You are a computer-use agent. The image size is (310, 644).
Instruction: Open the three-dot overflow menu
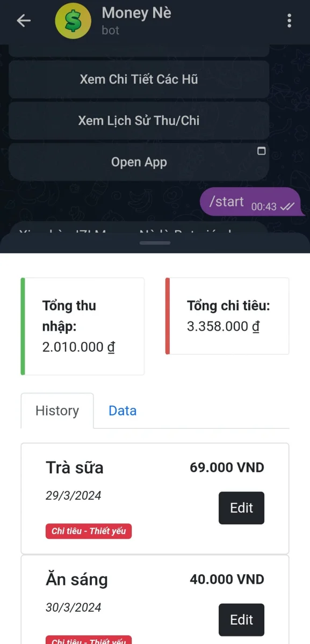[x=289, y=20]
